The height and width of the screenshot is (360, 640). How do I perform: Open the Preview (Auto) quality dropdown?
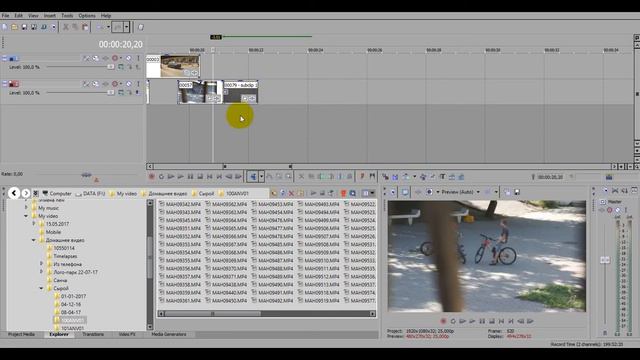[x=478, y=192]
